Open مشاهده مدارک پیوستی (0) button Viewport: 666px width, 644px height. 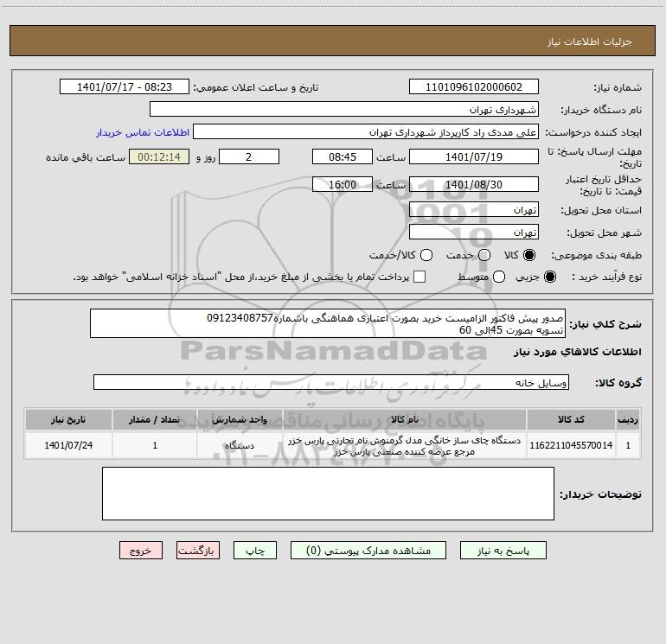pyautogui.click(x=368, y=550)
